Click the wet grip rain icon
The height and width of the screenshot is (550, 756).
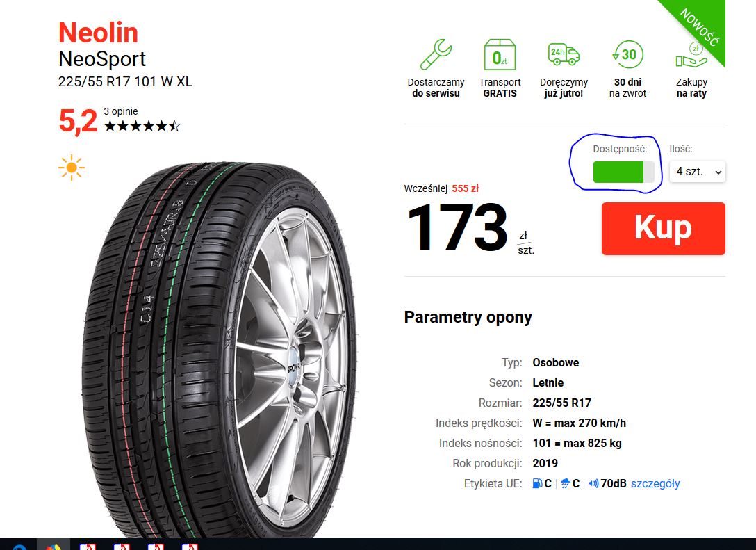coord(565,483)
